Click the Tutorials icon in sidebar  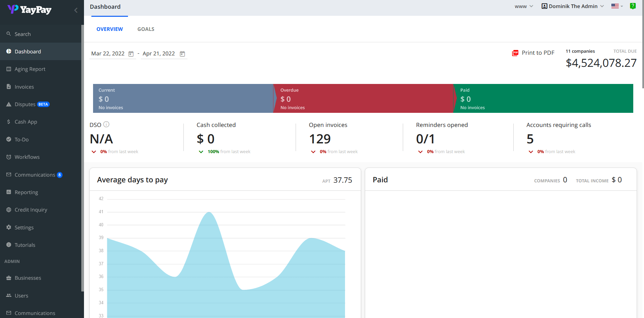[9, 245]
